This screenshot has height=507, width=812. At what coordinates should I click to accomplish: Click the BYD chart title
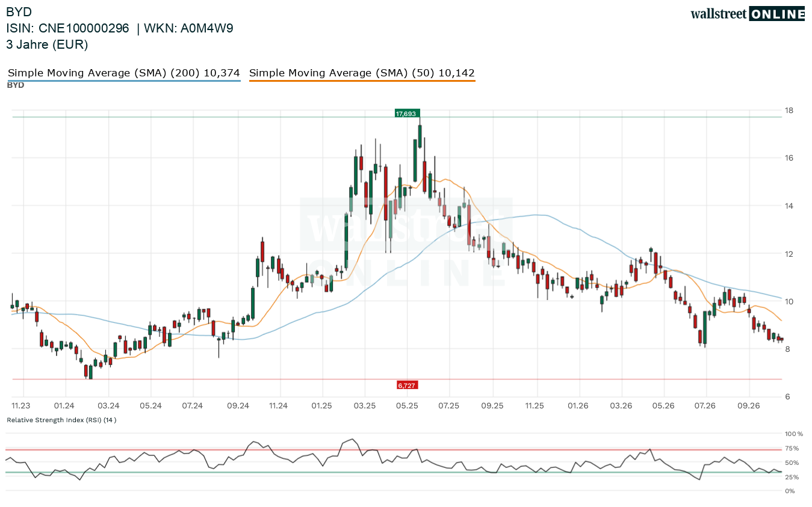[19, 11]
